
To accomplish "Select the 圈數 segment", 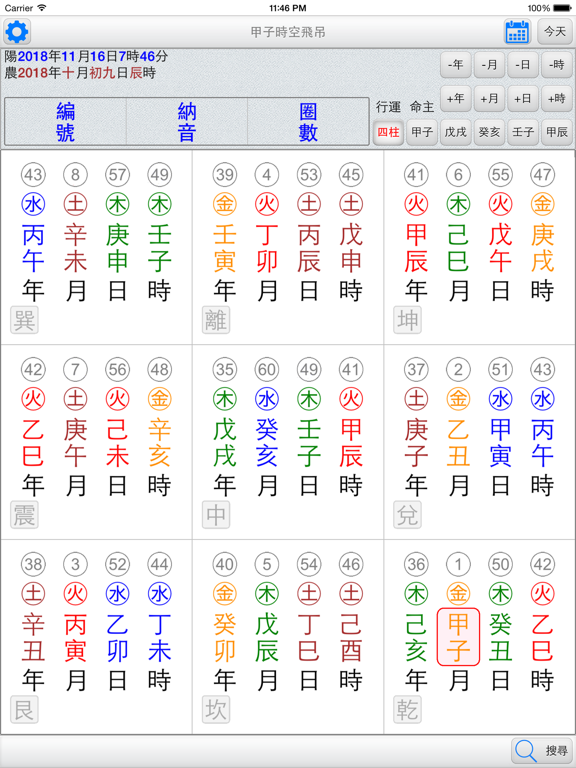I will point(308,121).
